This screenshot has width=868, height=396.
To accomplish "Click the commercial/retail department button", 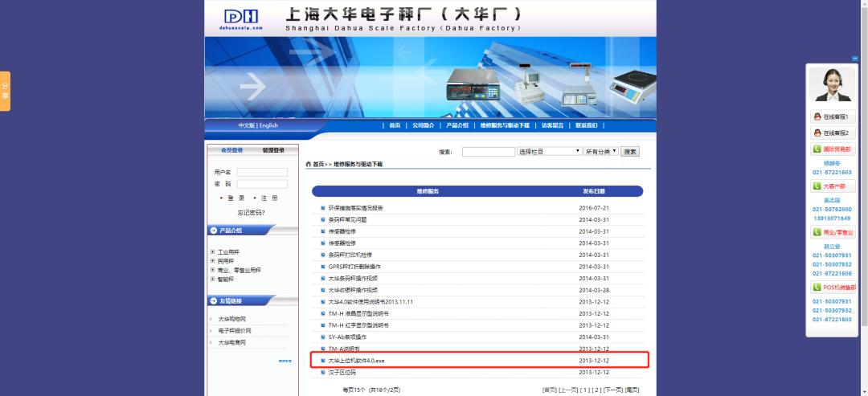I will point(832,232).
